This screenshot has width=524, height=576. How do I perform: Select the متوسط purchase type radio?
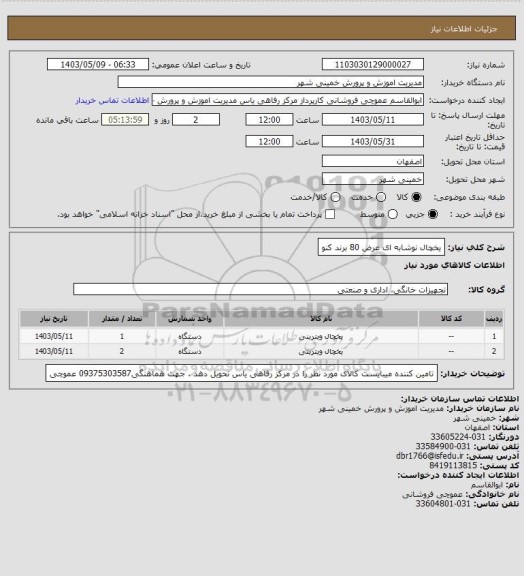click(x=393, y=214)
